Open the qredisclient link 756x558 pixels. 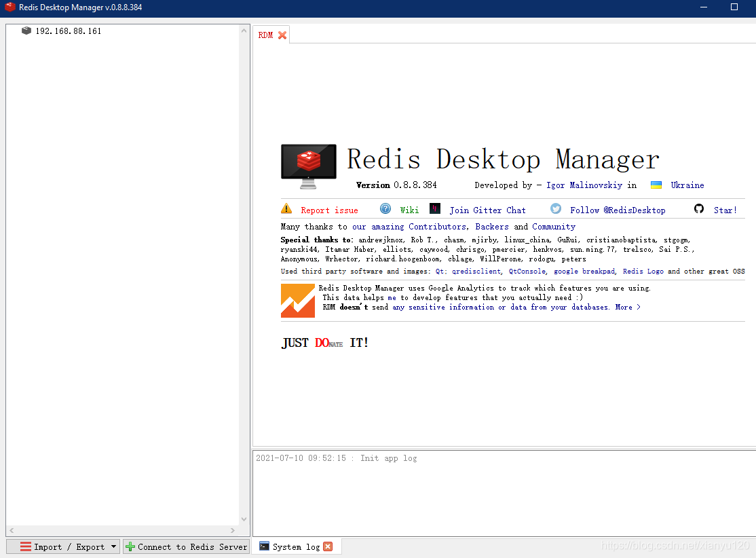(476, 272)
